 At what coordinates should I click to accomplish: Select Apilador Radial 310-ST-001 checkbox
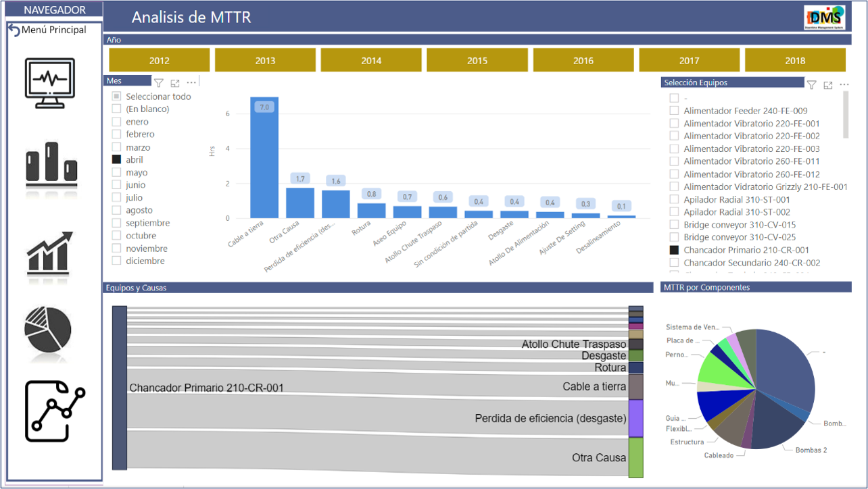[x=674, y=199]
